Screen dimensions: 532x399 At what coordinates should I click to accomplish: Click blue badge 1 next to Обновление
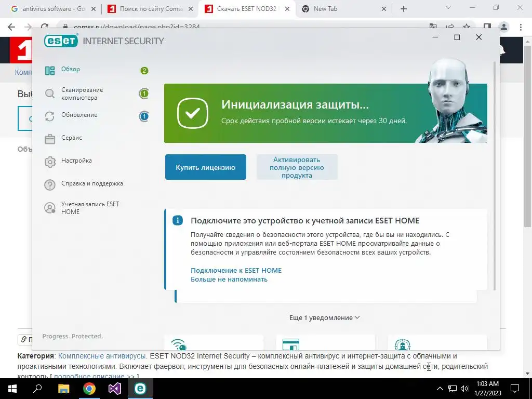[x=144, y=116]
